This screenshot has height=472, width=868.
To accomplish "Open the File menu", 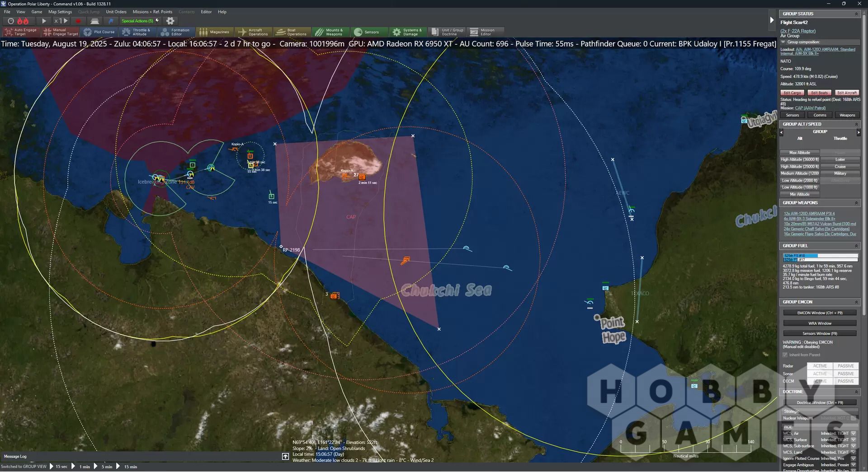I will coord(7,12).
